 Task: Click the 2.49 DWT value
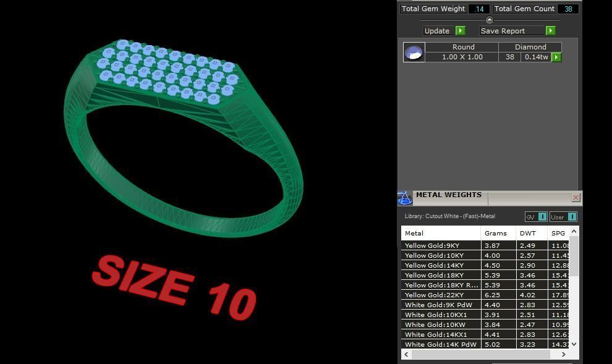[527, 245]
